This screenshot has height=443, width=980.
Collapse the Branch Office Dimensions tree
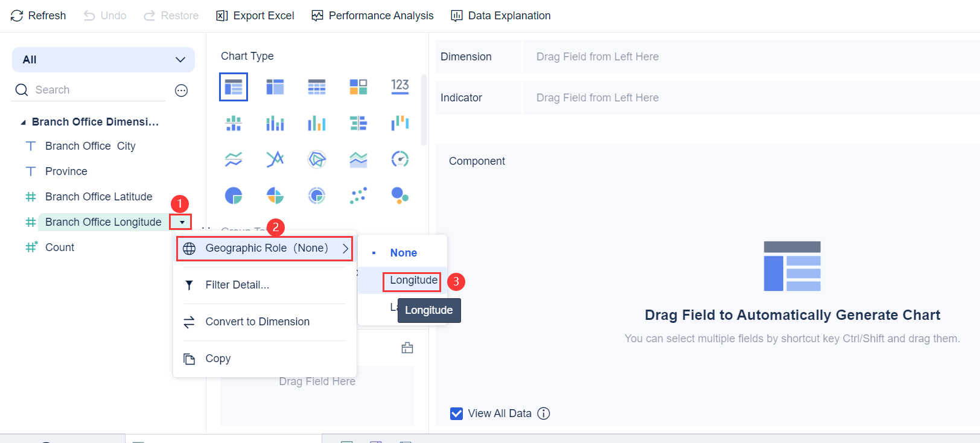pos(23,121)
